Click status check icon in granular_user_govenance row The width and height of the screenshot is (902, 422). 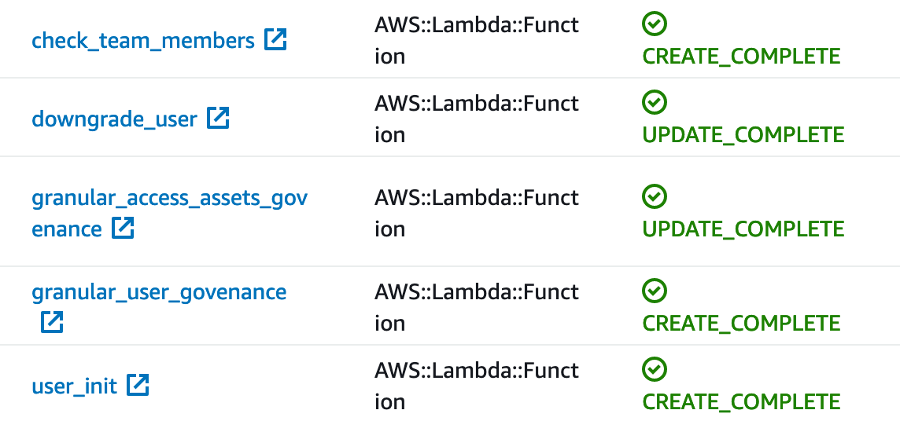[x=655, y=290]
